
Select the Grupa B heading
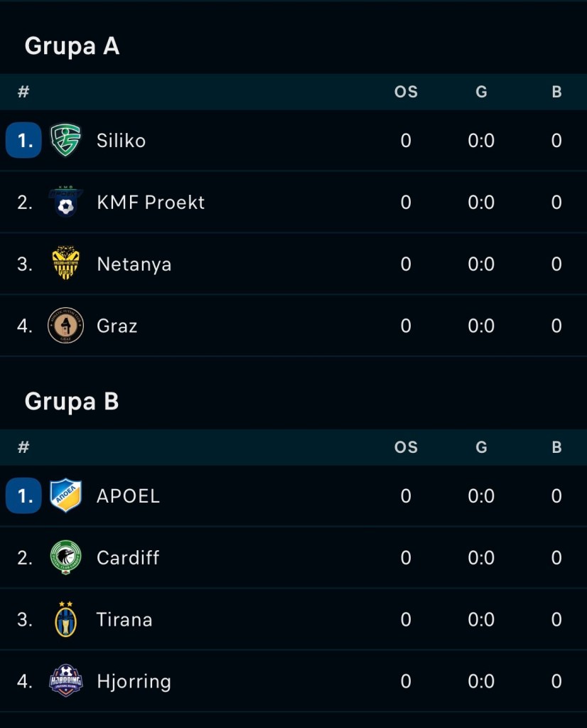click(72, 402)
